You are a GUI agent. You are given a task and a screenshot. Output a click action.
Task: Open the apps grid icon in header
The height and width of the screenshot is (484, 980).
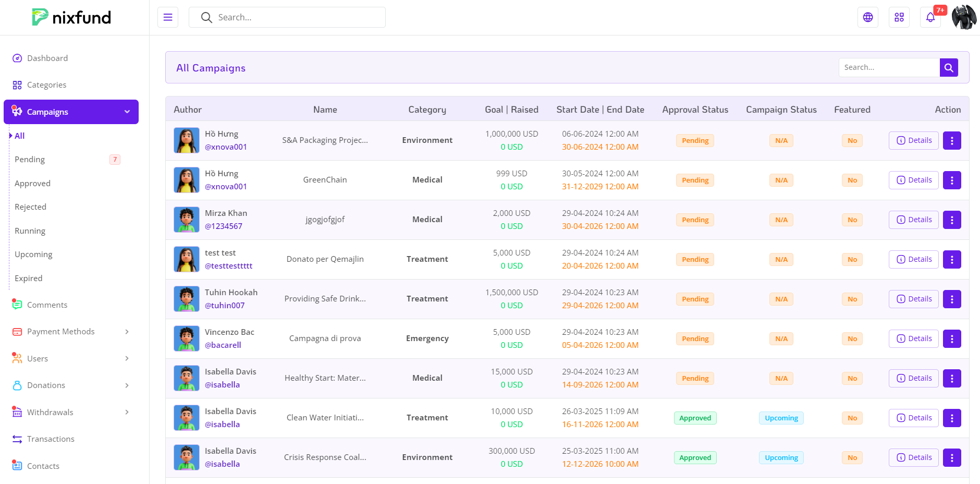(899, 17)
